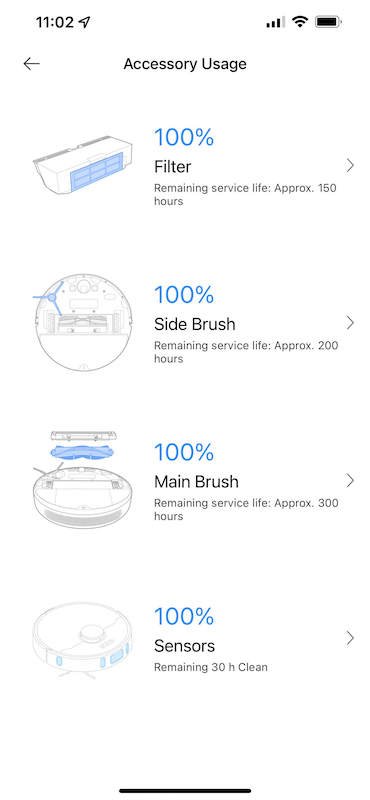Select the Sensors label

click(x=184, y=646)
